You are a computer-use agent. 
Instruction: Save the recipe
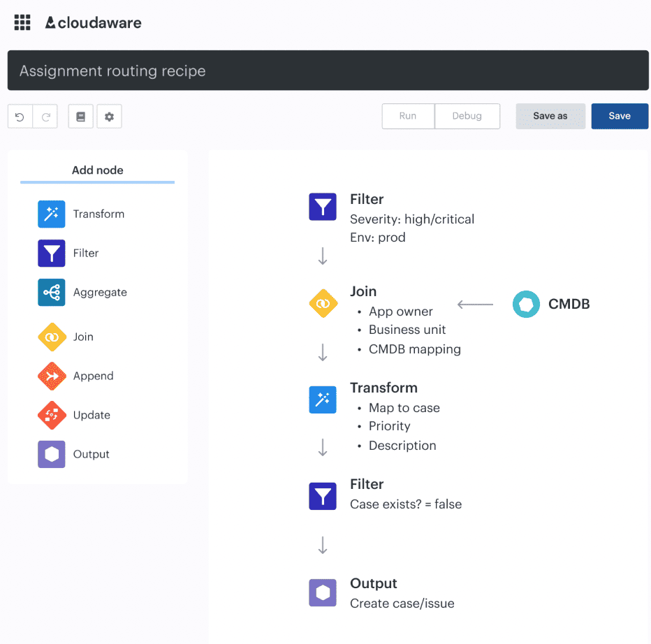(x=620, y=116)
